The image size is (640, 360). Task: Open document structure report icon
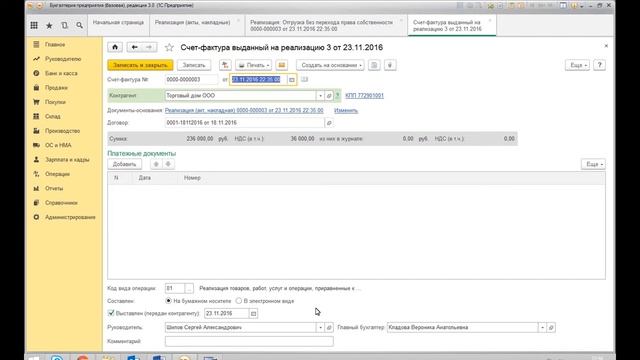tap(374, 65)
